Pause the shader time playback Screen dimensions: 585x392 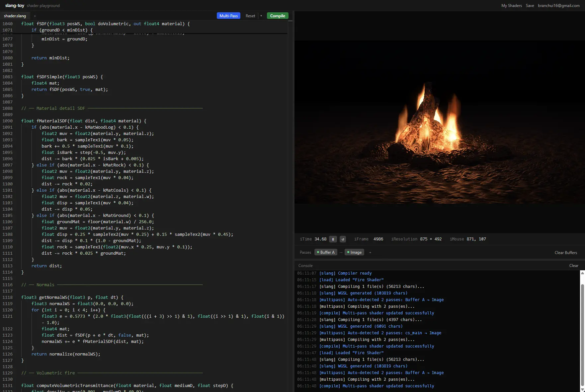point(333,239)
